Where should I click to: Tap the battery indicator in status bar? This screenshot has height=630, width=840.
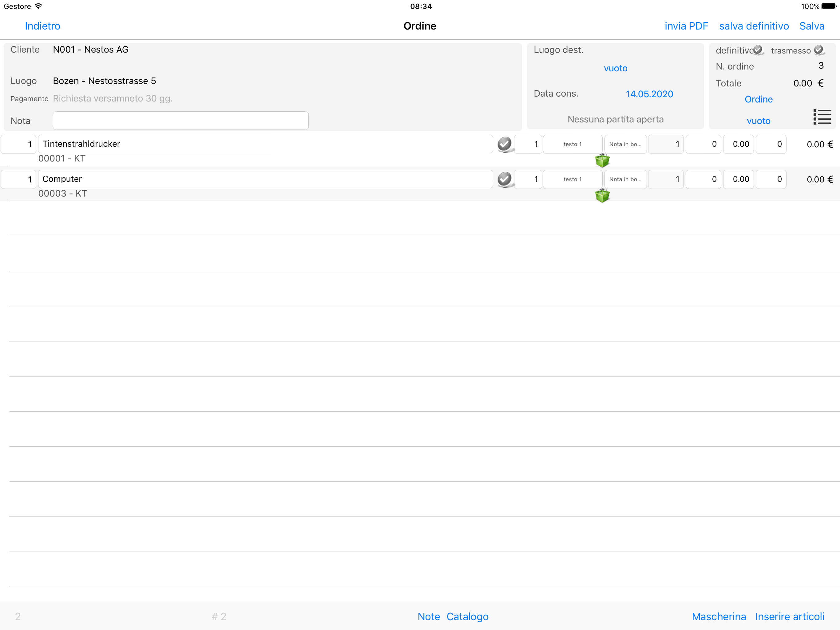[x=829, y=6]
